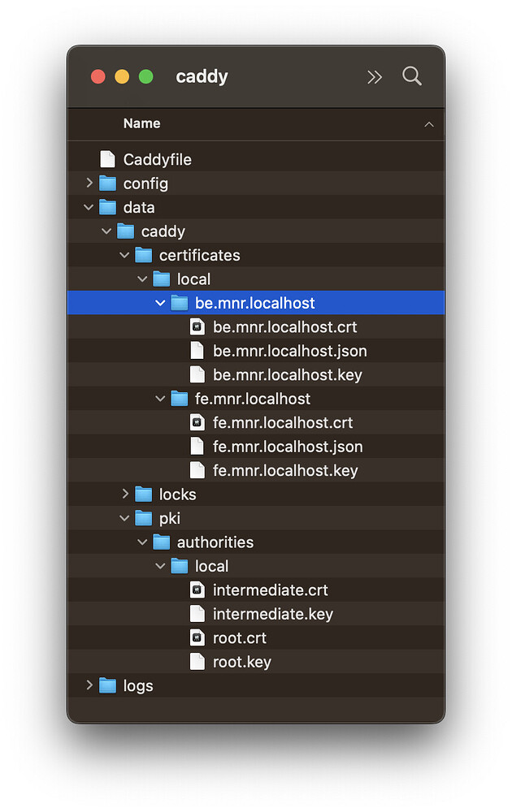Click the certificate icon beside be.mnr.localhost.crt
This screenshot has width=512, height=812.
[x=197, y=326]
